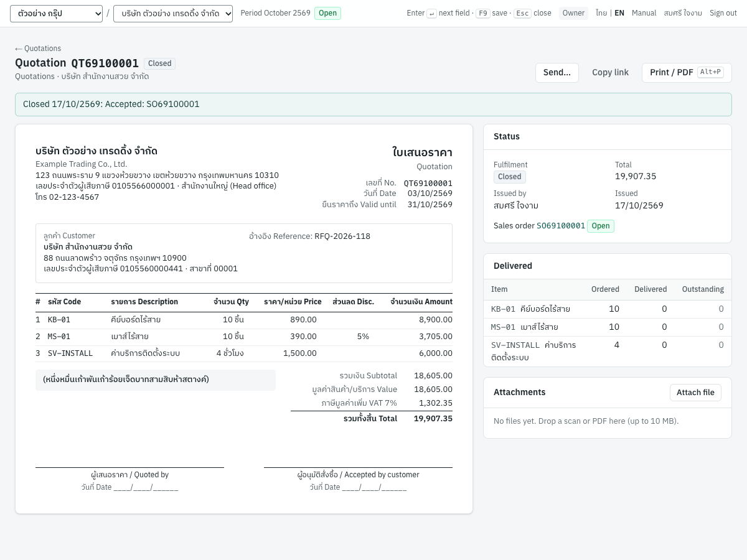747x560 pixels.
Task: Open the company selector บริษัท ตัวอย่าง เทรดดิ้ง
Action: pyautogui.click(x=173, y=13)
